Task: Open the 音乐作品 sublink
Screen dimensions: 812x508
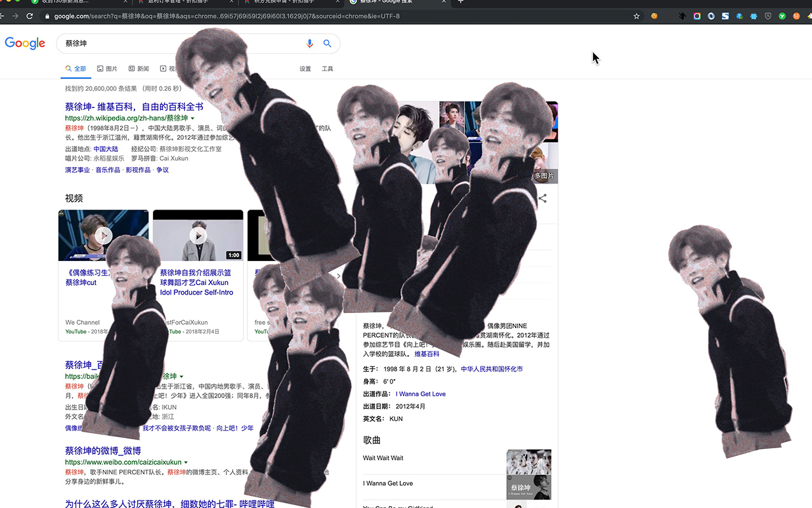Action: (x=108, y=170)
